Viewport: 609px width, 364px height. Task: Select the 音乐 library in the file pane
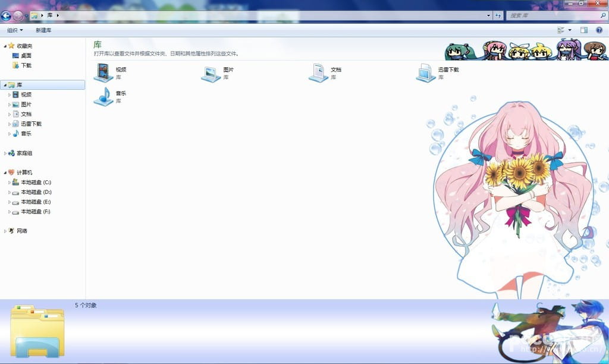click(110, 96)
